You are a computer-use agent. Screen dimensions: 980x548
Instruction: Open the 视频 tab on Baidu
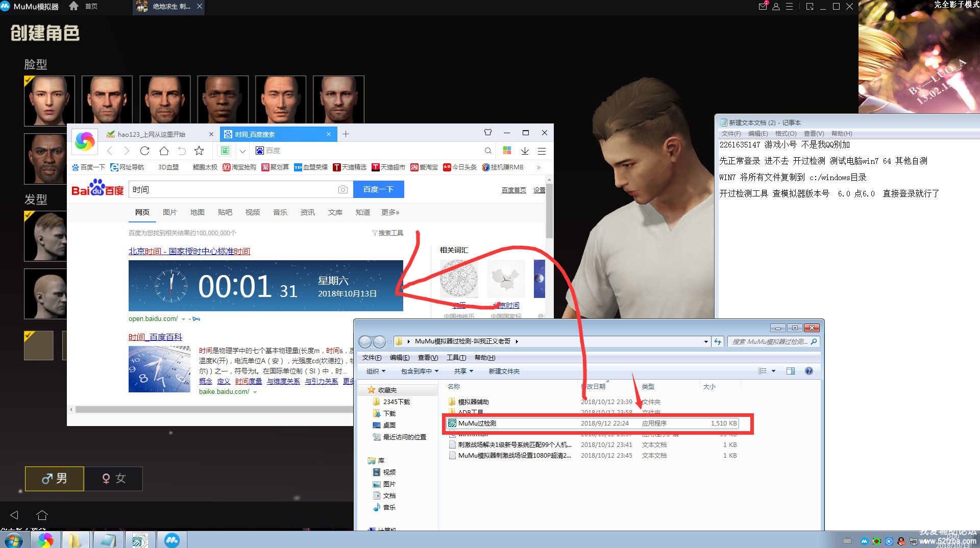click(252, 212)
